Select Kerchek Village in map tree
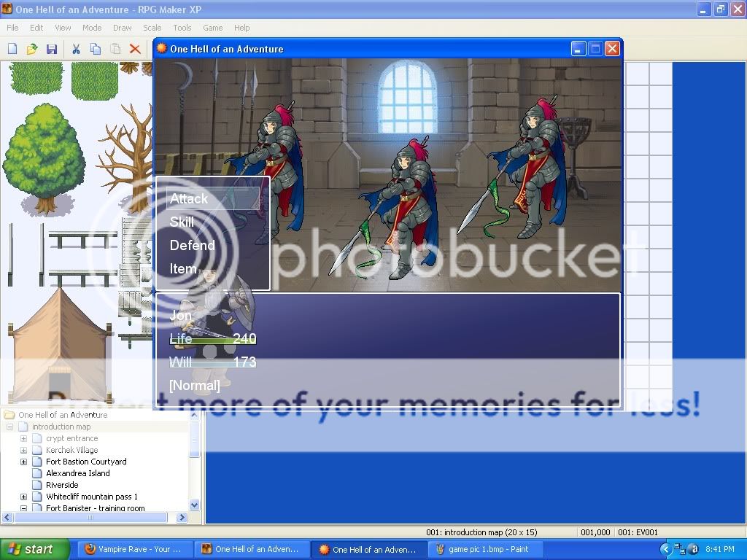 pos(72,450)
